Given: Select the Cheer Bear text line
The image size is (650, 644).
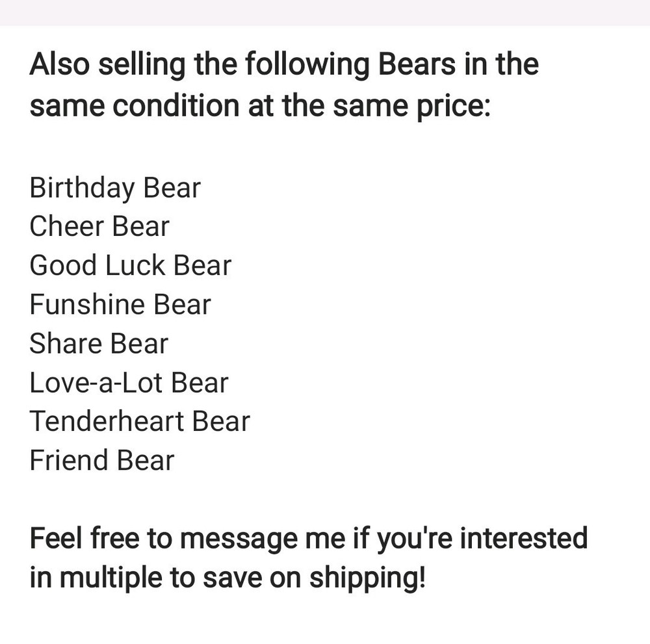Looking at the screenshot, I should (99, 227).
